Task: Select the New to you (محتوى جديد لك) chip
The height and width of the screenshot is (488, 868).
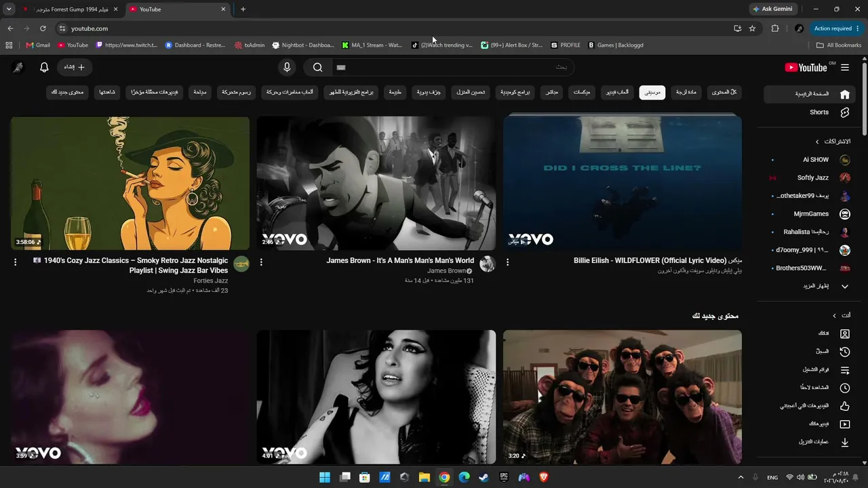Action: (67, 92)
